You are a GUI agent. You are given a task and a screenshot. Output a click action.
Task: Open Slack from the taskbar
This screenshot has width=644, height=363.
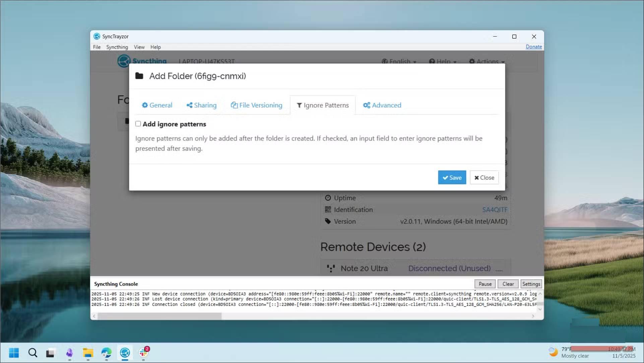143,353
